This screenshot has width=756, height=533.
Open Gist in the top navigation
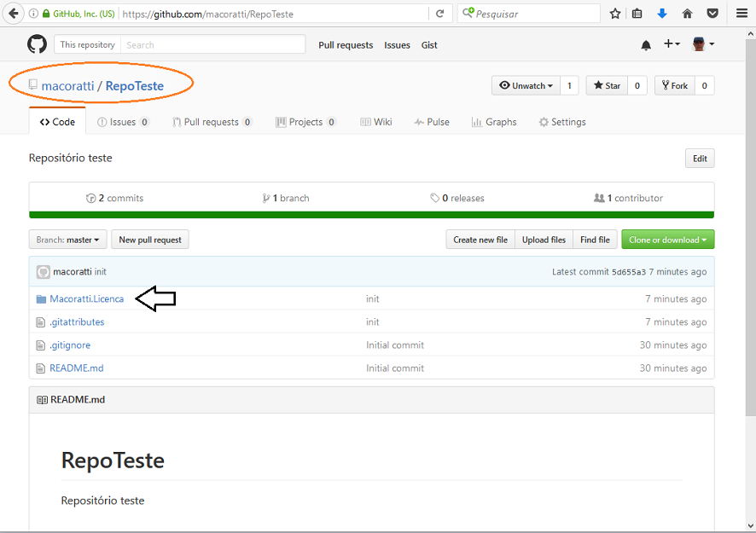click(429, 45)
